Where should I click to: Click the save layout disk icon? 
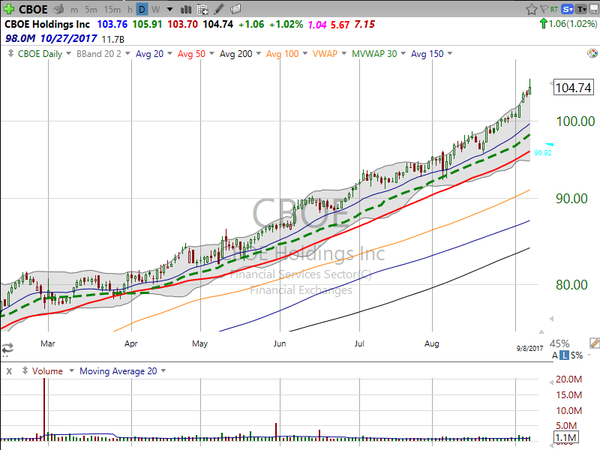593,9
